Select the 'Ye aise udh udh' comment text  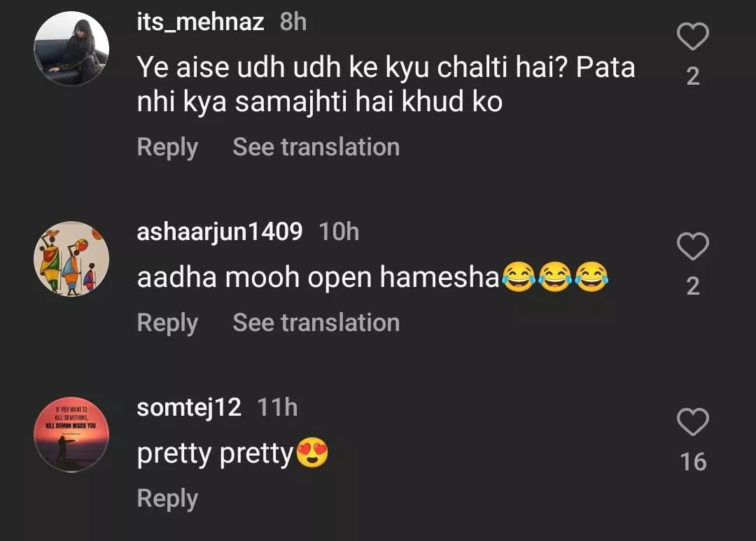pyautogui.click(x=385, y=85)
